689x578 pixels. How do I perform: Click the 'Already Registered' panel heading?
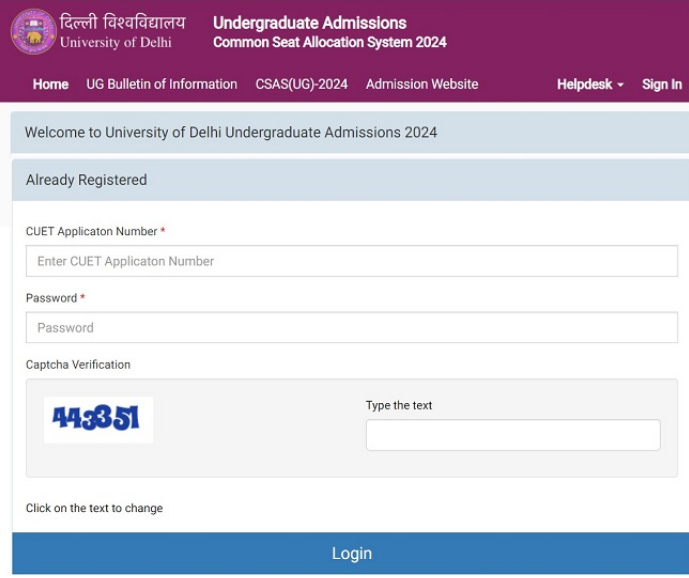click(x=87, y=180)
